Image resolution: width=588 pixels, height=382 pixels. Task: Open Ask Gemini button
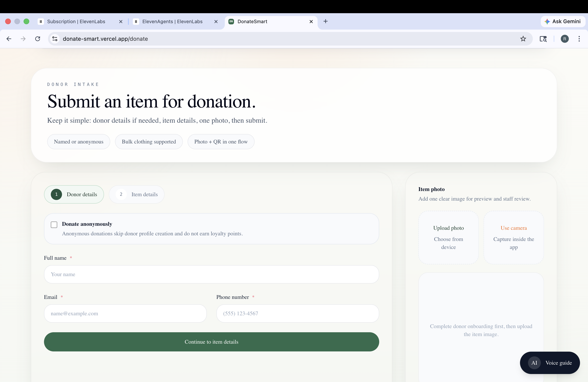click(x=563, y=21)
